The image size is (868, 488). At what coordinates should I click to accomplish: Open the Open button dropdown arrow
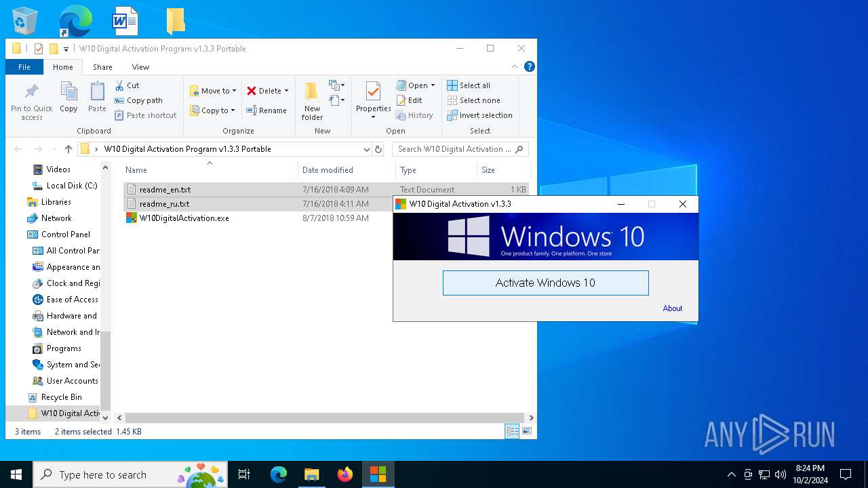click(x=433, y=85)
